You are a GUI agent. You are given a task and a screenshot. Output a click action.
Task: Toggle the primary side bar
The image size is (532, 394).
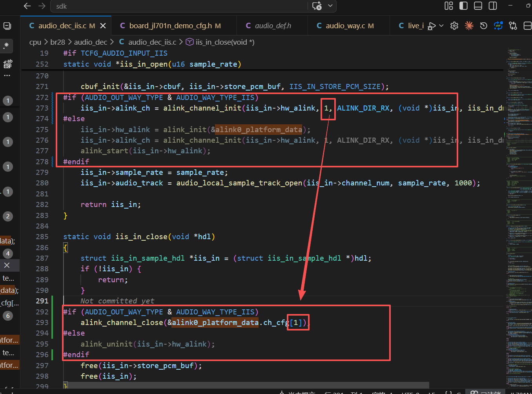[463, 6]
